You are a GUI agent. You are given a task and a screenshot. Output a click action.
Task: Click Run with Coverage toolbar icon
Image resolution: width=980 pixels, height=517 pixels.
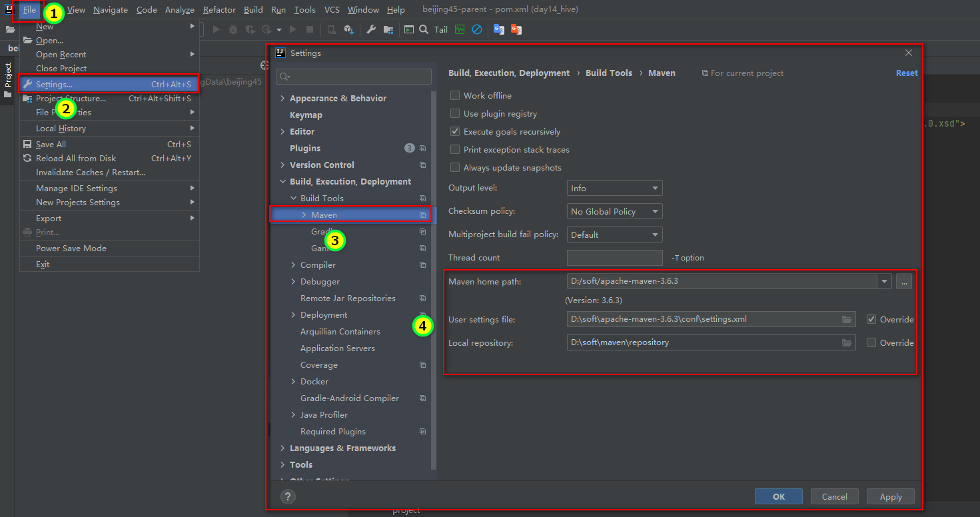click(x=250, y=29)
